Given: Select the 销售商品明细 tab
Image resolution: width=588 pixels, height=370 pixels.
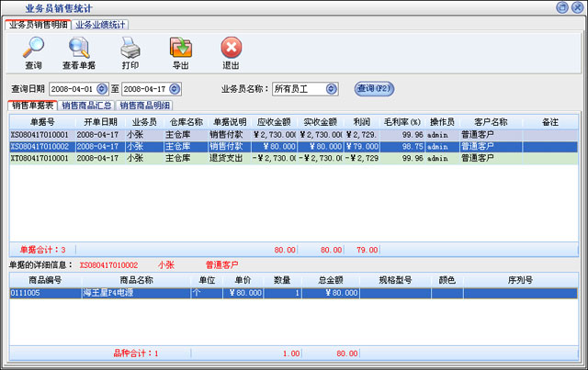Looking at the screenshot, I should click(144, 107).
